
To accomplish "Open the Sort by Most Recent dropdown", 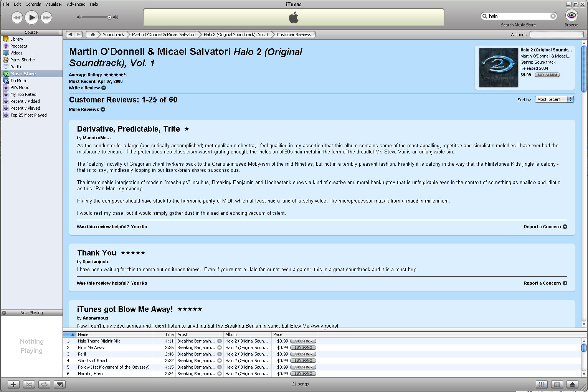I will click(x=554, y=99).
